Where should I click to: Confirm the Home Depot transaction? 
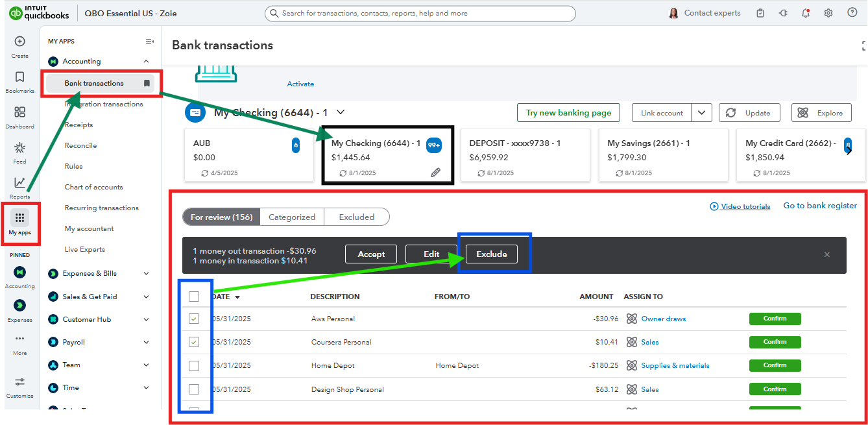click(775, 365)
